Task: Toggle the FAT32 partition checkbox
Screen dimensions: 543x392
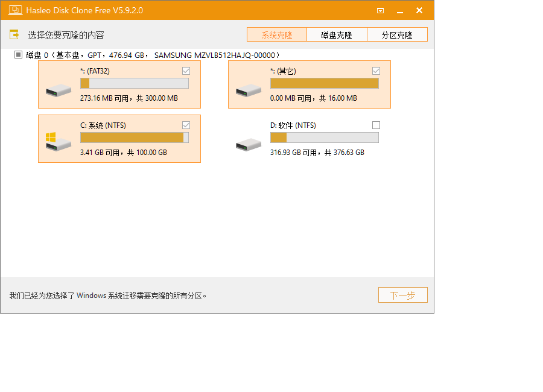Action: coord(186,71)
